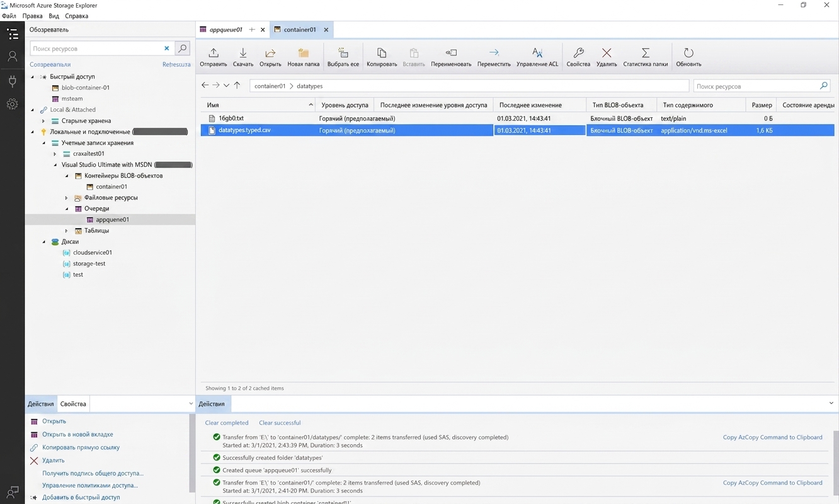Sort by the Размер column header
Screen dimensions: 839x504
762,105
